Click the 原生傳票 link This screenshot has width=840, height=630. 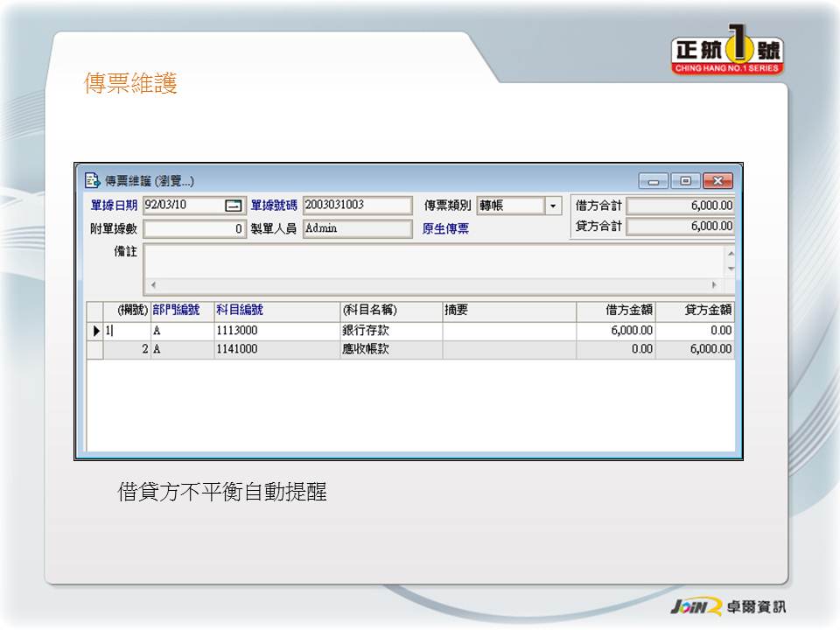[445, 229]
